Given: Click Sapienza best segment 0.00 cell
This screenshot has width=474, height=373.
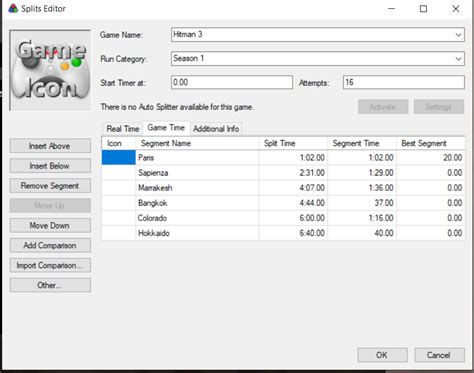Looking at the screenshot, I should click(x=431, y=173).
